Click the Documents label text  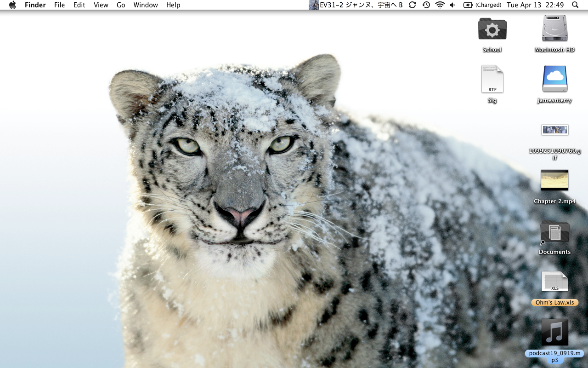[x=555, y=252]
